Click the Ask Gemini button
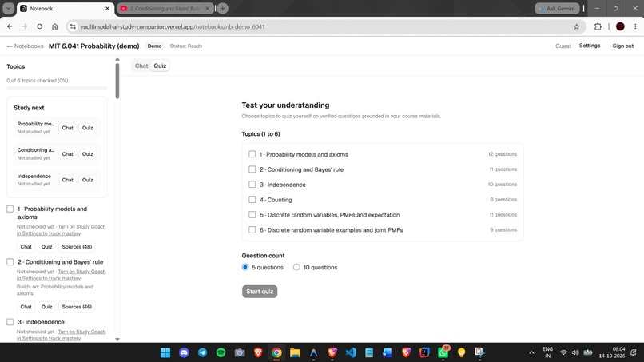The image size is (644, 362). coord(557,8)
